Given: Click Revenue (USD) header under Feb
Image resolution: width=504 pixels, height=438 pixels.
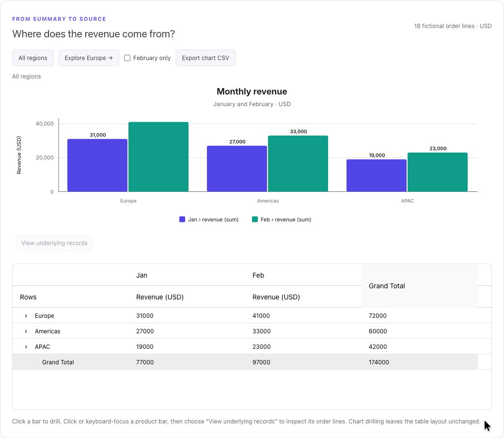Looking at the screenshot, I should [276, 297].
